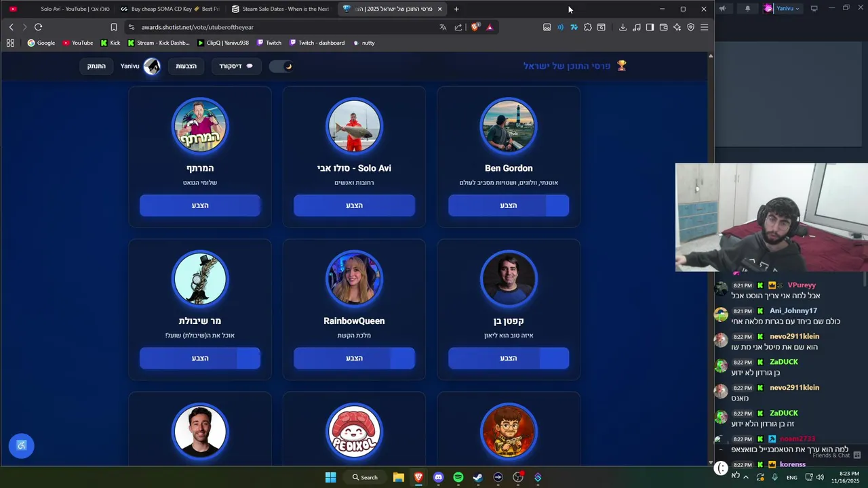Vote for Solo Avi

click(x=354, y=205)
